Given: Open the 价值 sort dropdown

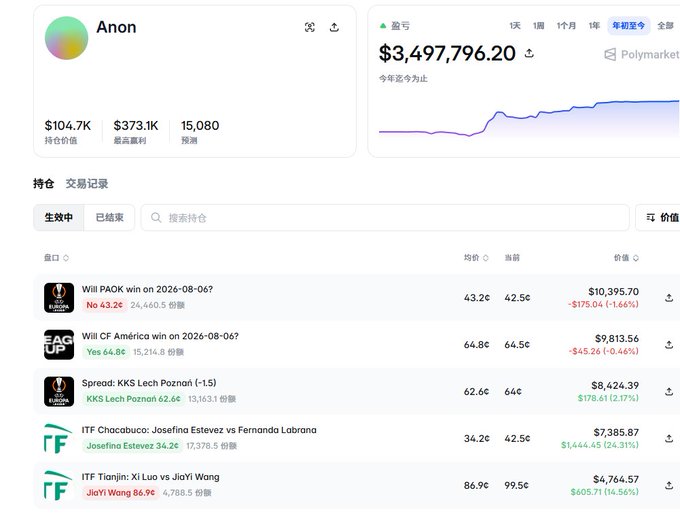Looking at the screenshot, I should (x=659, y=217).
